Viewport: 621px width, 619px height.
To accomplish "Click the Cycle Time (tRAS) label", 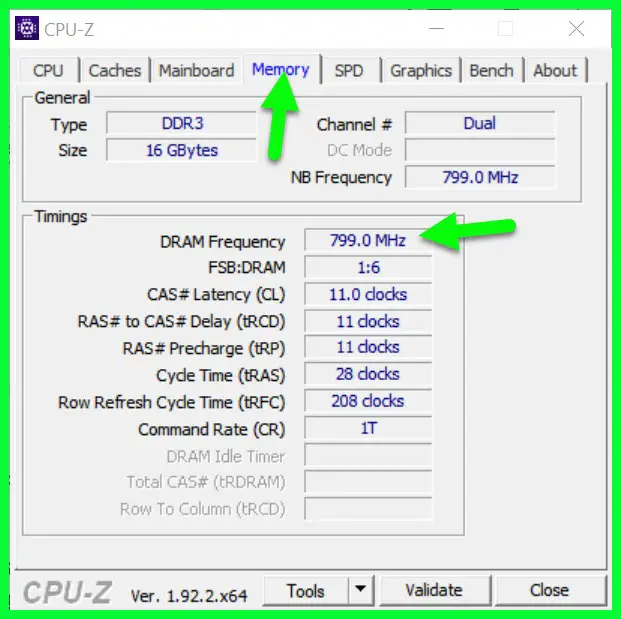I will coord(221,376).
